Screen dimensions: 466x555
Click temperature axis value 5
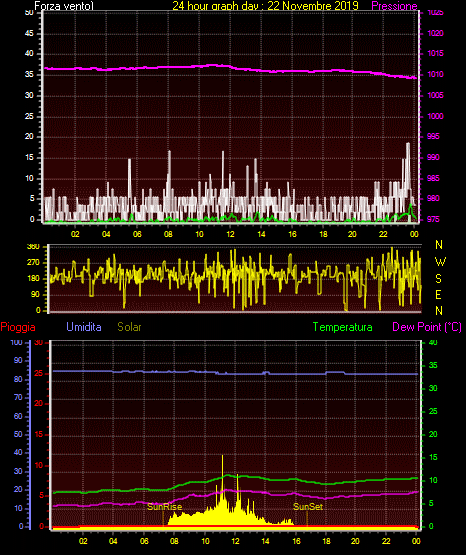(431, 503)
